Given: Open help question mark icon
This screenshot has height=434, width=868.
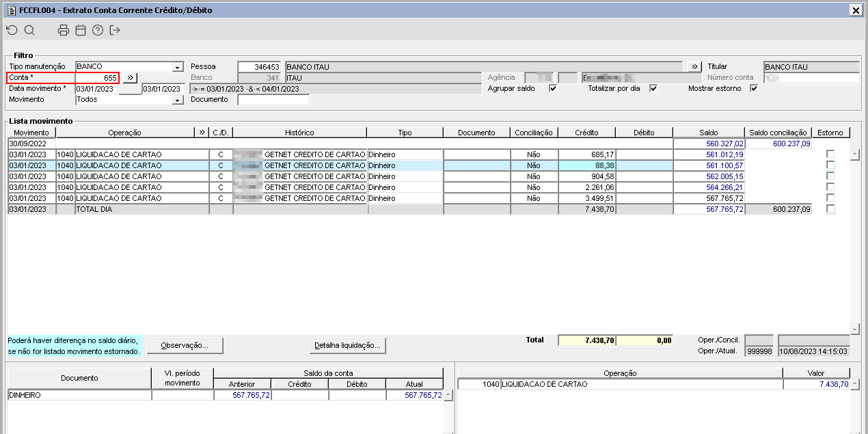Looking at the screenshot, I should click(x=98, y=30).
